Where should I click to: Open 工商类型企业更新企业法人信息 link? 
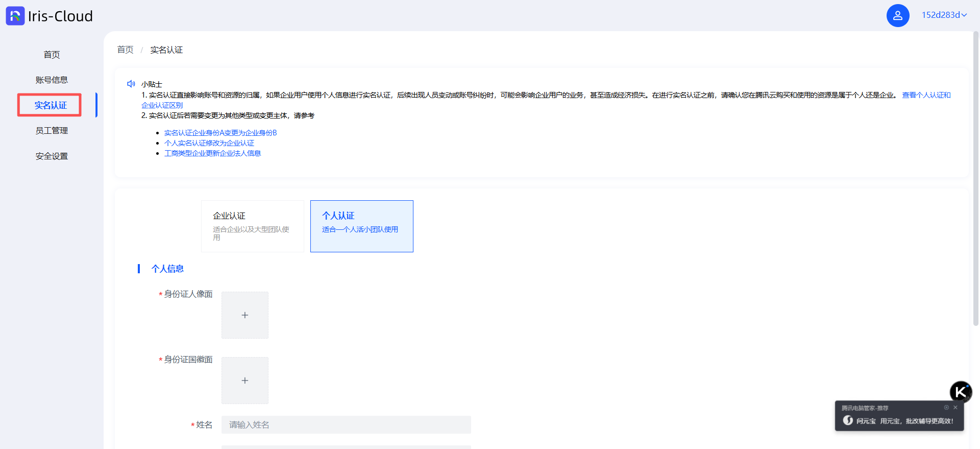[212, 153]
